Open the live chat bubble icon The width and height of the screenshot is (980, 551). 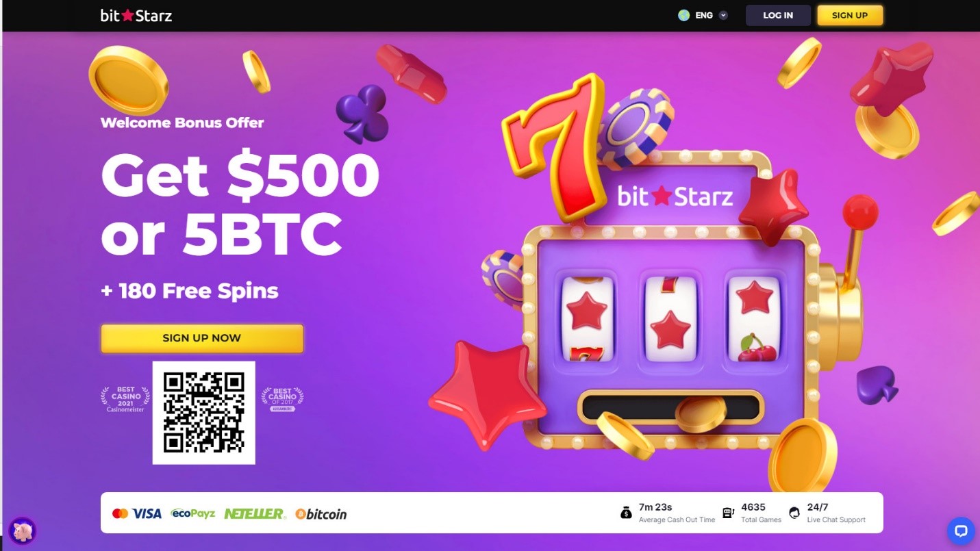click(x=960, y=530)
